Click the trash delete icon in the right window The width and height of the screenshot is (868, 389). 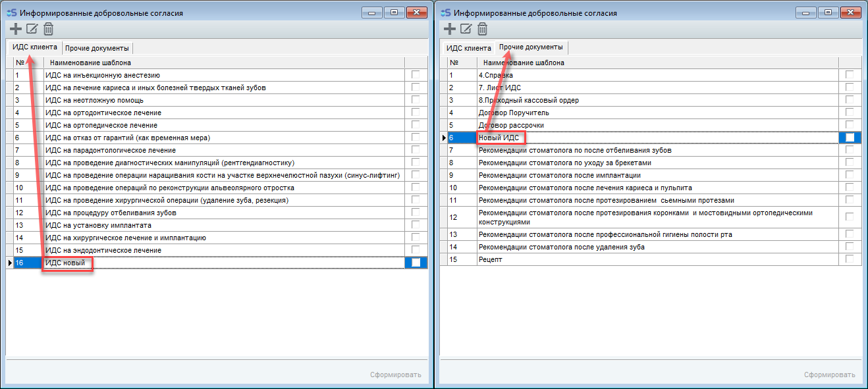pos(482,29)
